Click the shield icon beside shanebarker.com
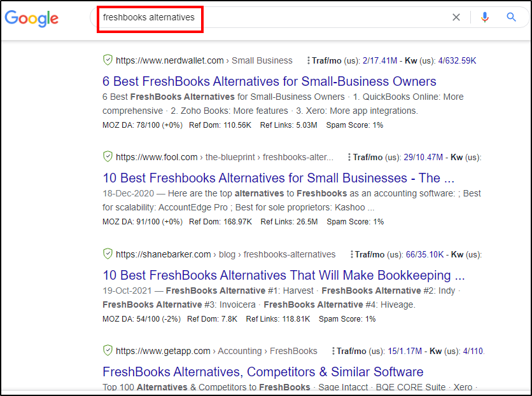This screenshot has height=396, width=532. click(x=108, y=254)
